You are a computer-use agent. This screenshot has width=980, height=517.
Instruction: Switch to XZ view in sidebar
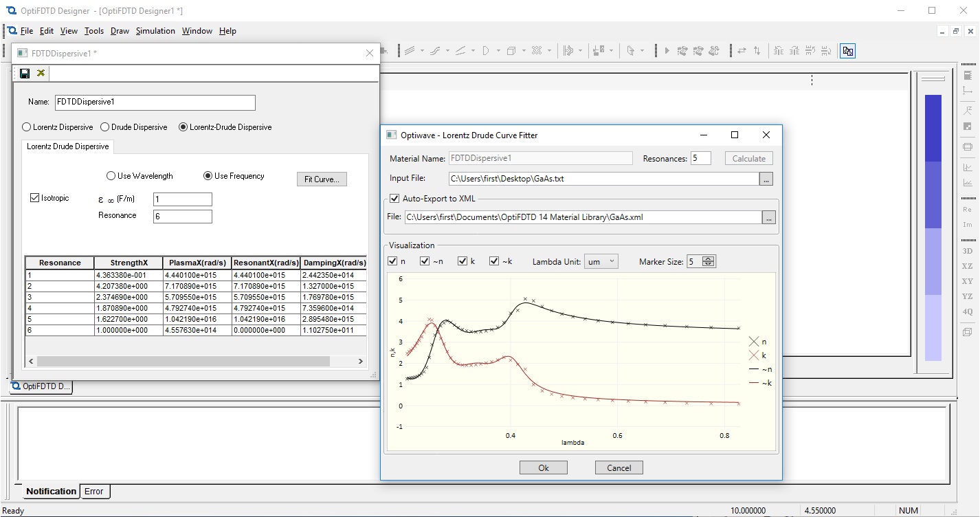967,266
